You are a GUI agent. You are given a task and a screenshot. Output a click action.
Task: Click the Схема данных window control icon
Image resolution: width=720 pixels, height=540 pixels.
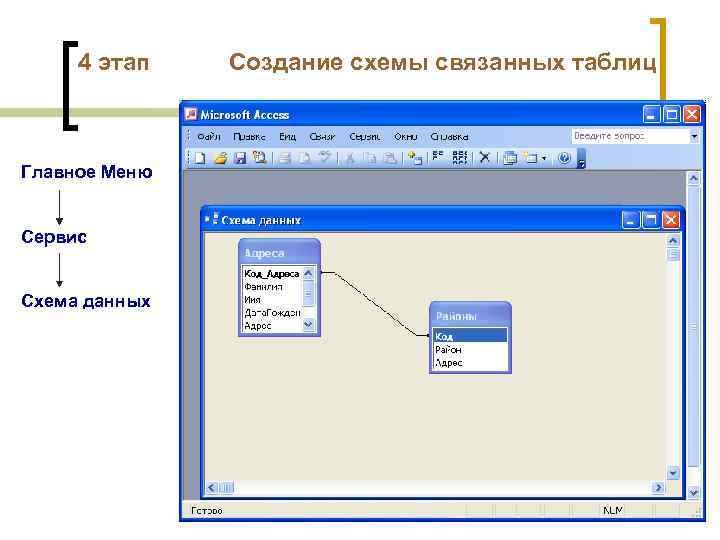tap(212, 219)
